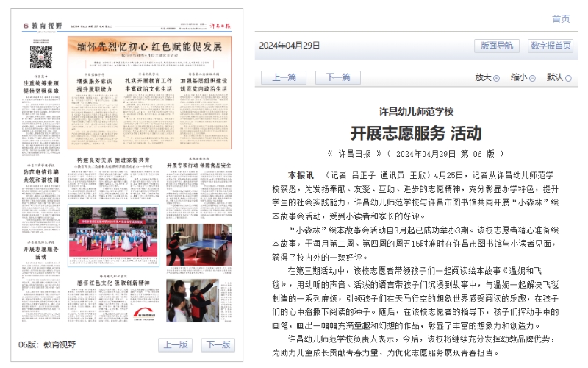Viewport: 588px width, 368px height.
Task: Go to 数字报首页
Action: 551,46
